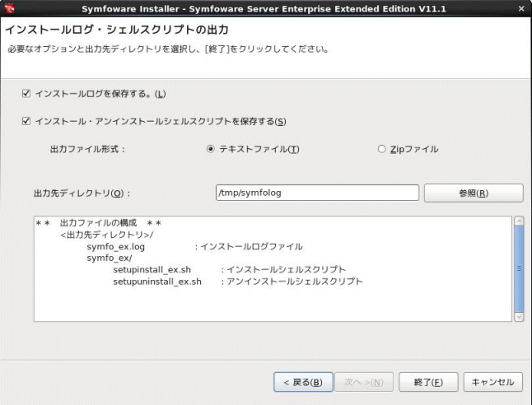Click the setupinstall_ex.sh entry
Viewport: 532px width, 405px height.
pyautogui.click(x=152, y=270)
